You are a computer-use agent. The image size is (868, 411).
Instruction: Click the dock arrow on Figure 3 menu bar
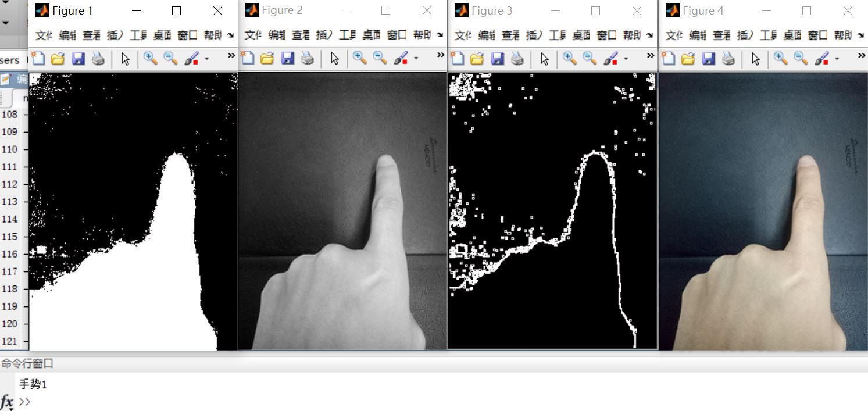tap(651, 35)
